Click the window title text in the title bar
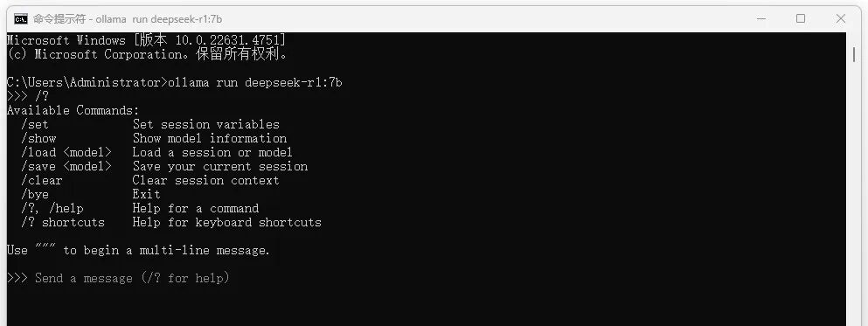Viewport: 868px width, 326px height. point(128,19)
